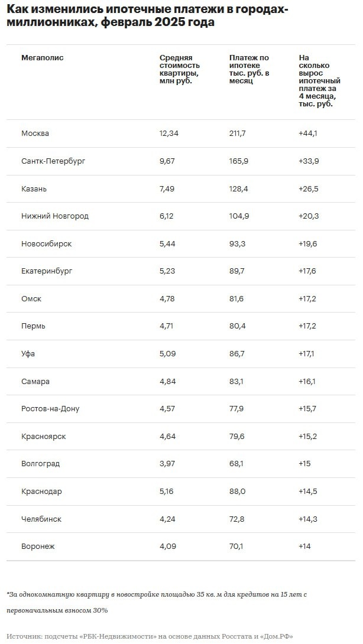Click the Платеж по ипотеке column header
Screen dimensions: 363x644
(x=249, y=69)
